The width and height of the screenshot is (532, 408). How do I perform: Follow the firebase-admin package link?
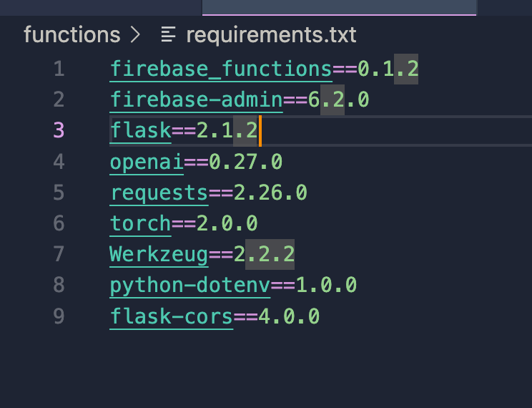click(x=196, y=100)
